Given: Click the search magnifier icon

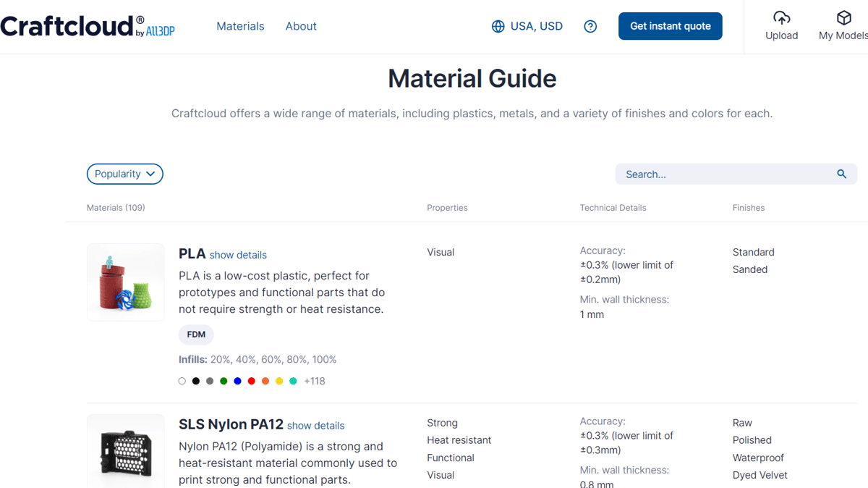Looking at the screenshot, I should (x=841, y=174).
